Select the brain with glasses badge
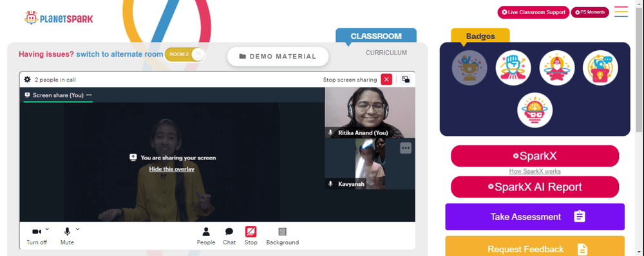Viewport: 644px width, 256px height. click(x=535, y=110)
